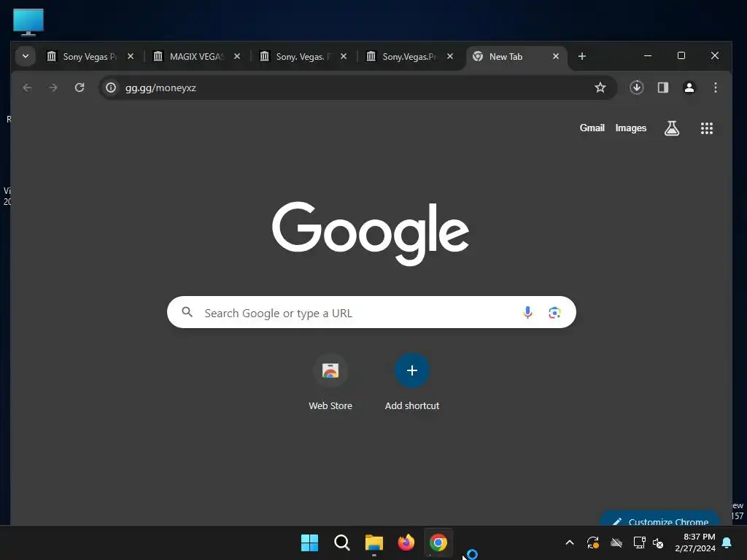Viewport: 747px width, 560px height.
Task: Open muted volume tray icon
Action: [658, 542]
